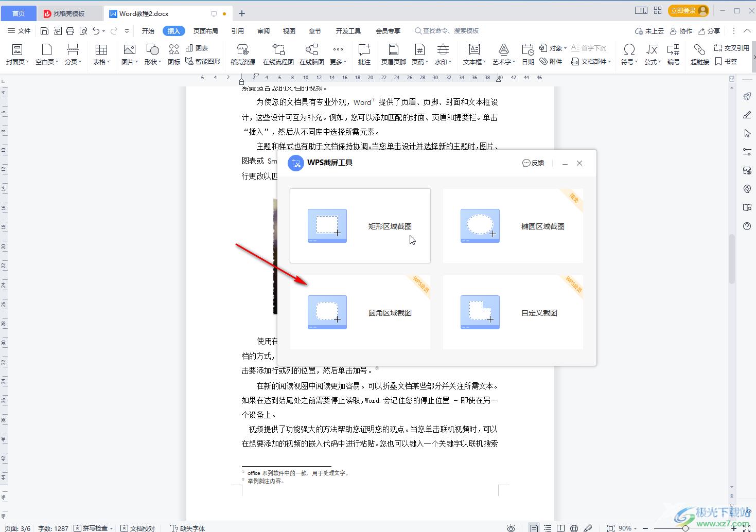This screenshot has width=756, height=532.
Task: Click the eye protection mode icon in status bar
Action: [511, 528]
